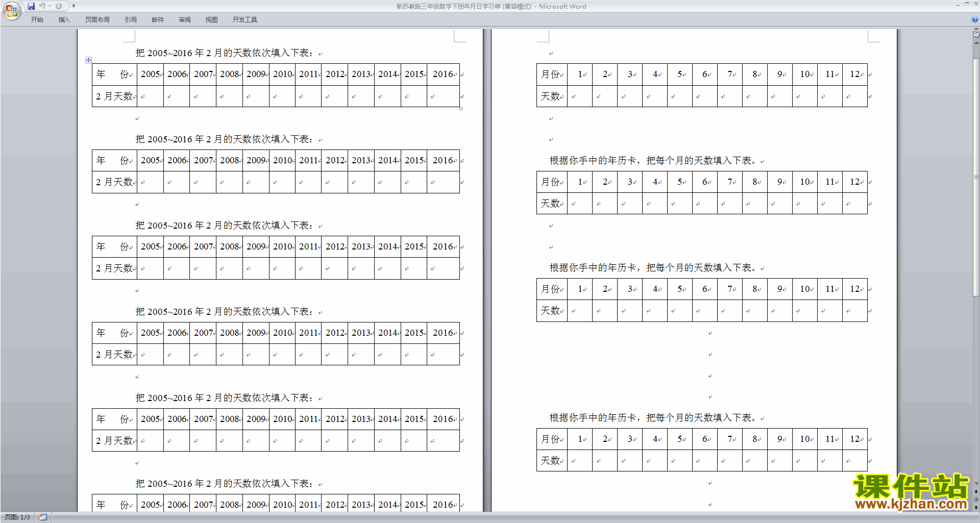Open the 邮件 ribbon tab
Screen dimensions: 980x523
(x=158, y=19)
